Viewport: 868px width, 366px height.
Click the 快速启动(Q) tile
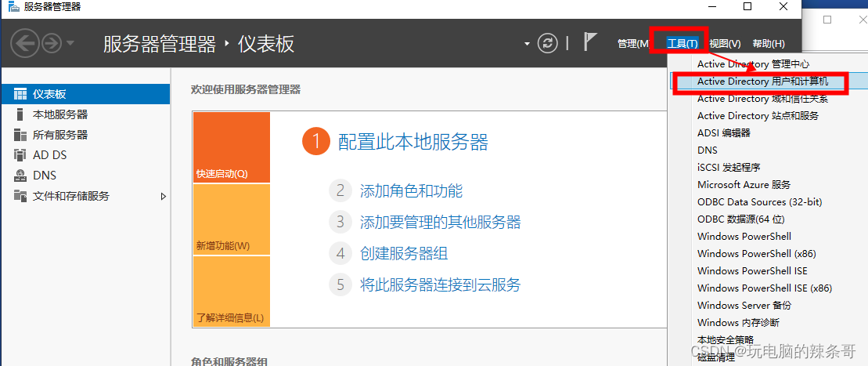click(232, 147)
